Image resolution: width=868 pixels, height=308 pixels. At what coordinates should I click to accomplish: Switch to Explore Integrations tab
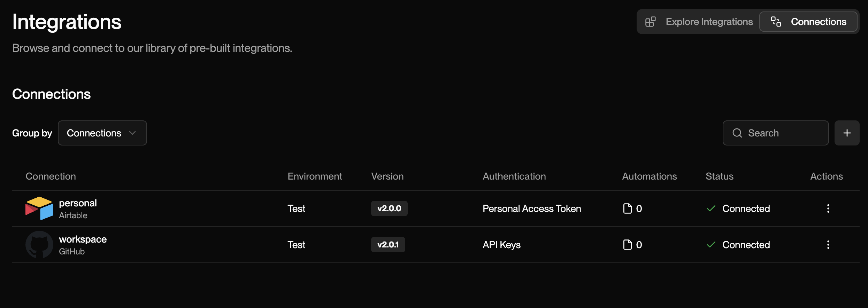tap(699, 22)
